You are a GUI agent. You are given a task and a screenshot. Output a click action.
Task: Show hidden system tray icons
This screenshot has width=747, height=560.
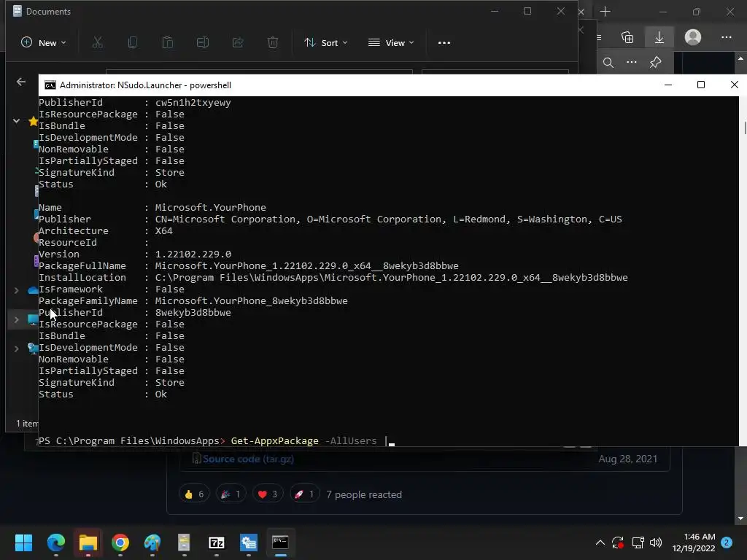pos(600,542)
